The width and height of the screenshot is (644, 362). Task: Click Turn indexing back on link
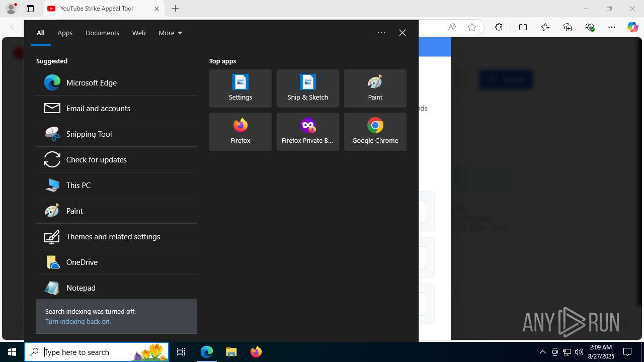(78, 321)
